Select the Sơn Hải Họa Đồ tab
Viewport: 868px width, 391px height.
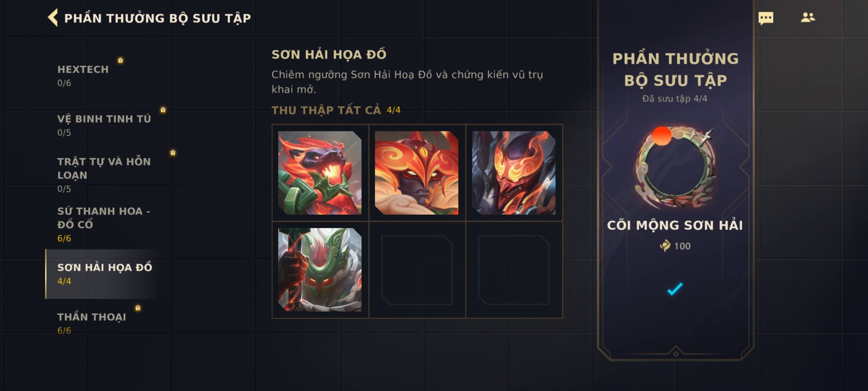coord(105,274)
